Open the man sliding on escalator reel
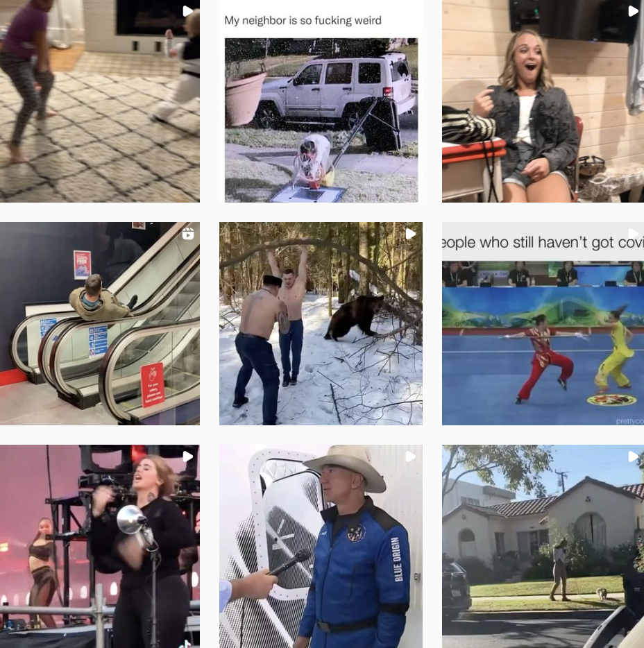The width and height of the screenshot is (644, 648). coord(100,323)
